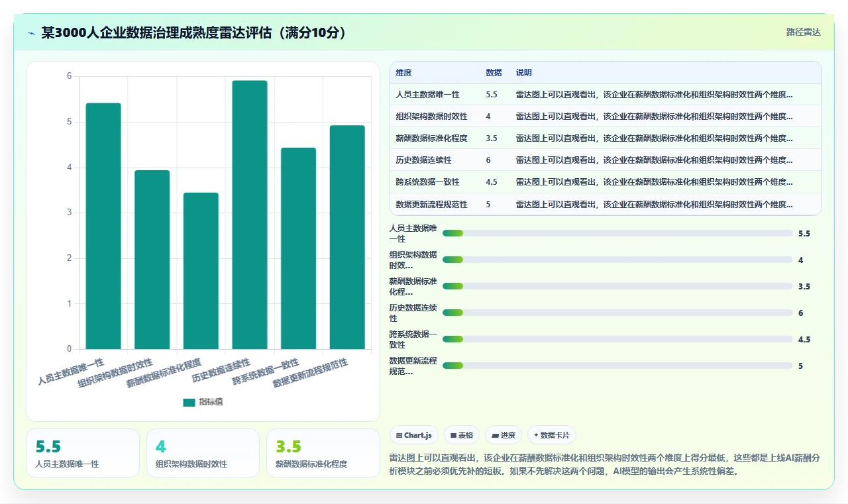Click the 组织架构数据时效 progress bar
This screenshot has height=504, width=848.
point(617,260)
